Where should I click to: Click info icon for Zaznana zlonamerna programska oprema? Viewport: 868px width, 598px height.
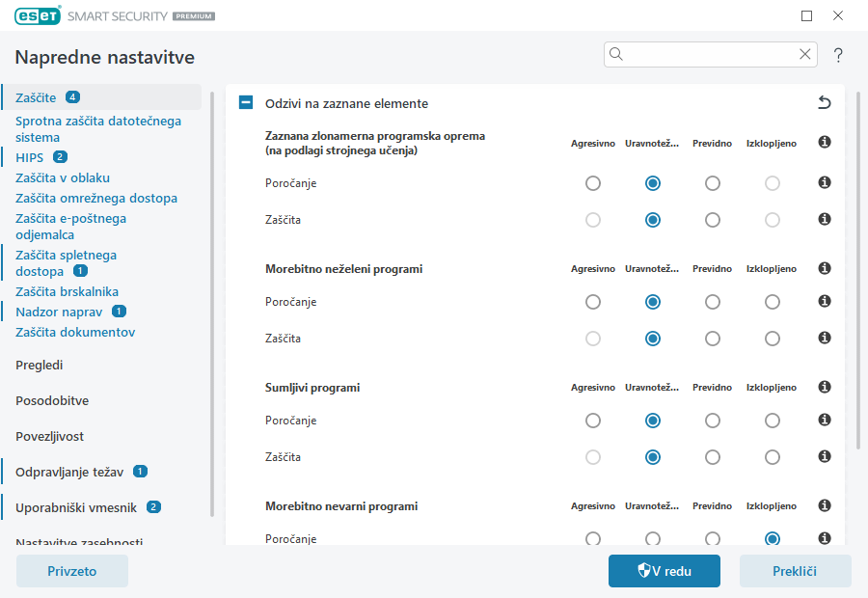tap(825, 143)
